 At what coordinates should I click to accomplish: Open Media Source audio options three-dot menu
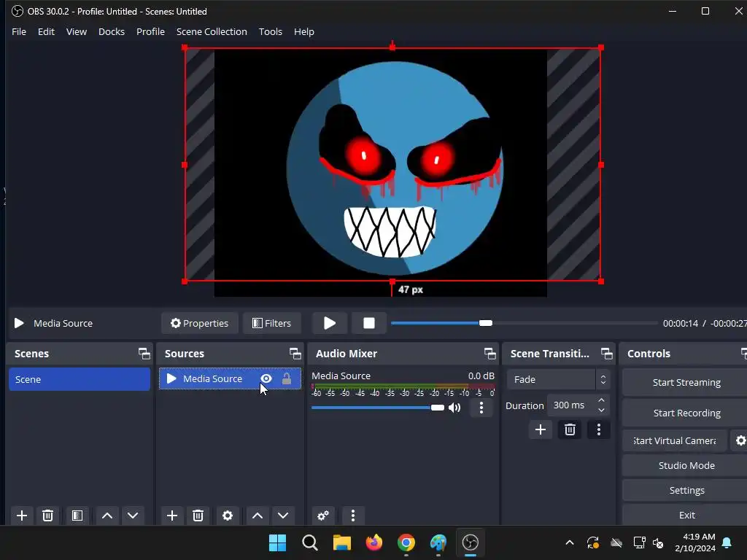pyautogui.click(x=481, y=408)
